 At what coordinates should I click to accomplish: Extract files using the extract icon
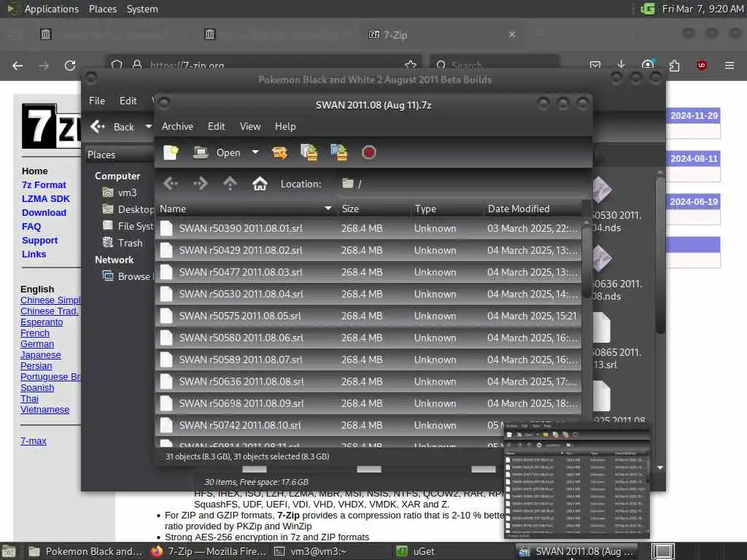279,152
